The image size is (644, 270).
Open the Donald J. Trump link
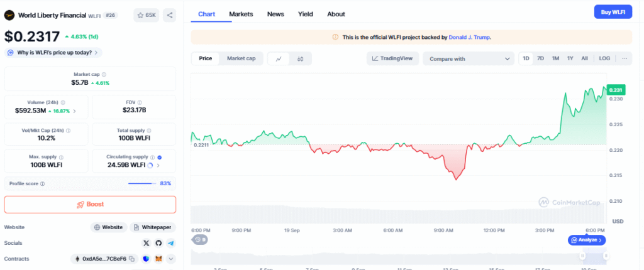[x=469, y=38]
